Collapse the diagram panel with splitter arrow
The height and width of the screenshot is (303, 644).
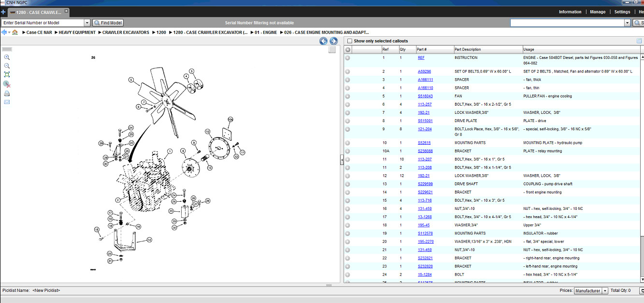[342, 160]
